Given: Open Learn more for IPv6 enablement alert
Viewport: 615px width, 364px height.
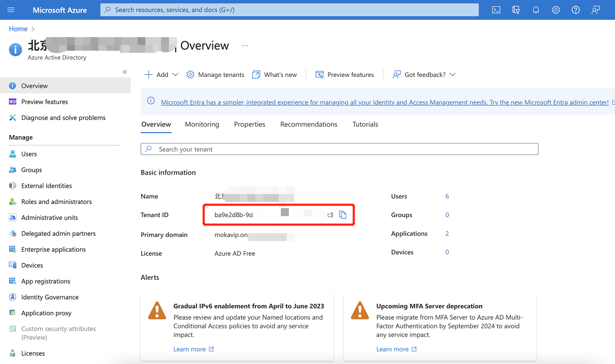Looking at the screenshot, I should click(x=193, y=349).
